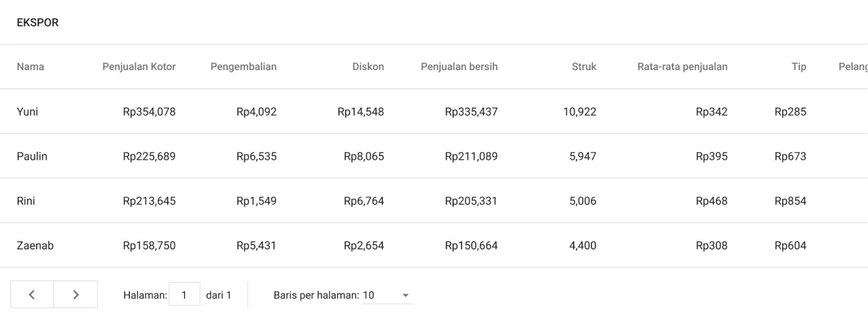Viewport: 868px width, 324px height.
Task: Sort by Tip column header
Action: (799, 67)
